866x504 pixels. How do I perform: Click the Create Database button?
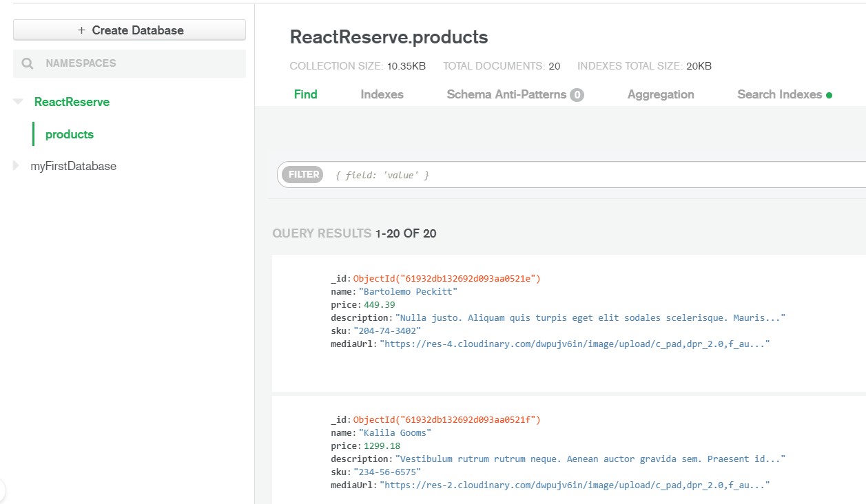(130, 30)
